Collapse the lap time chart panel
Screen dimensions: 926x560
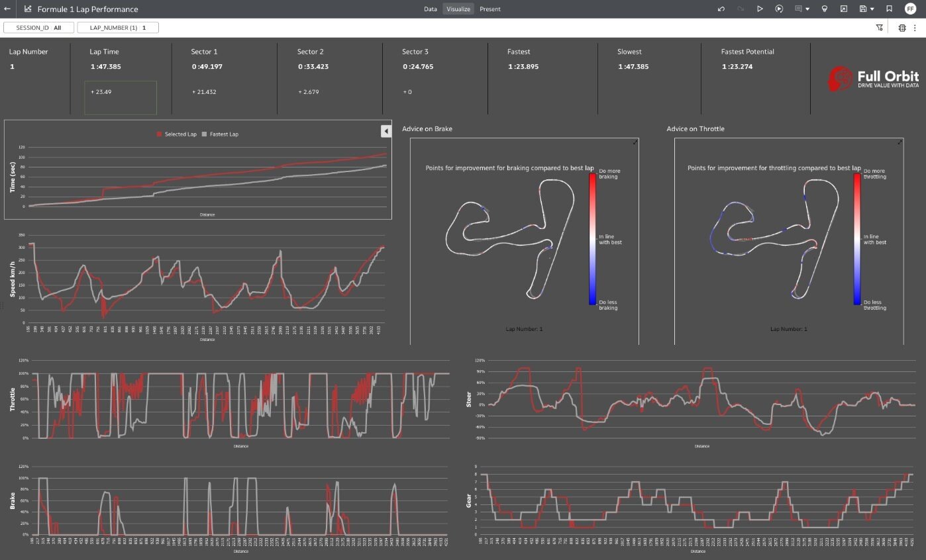(x=386, y=130)
